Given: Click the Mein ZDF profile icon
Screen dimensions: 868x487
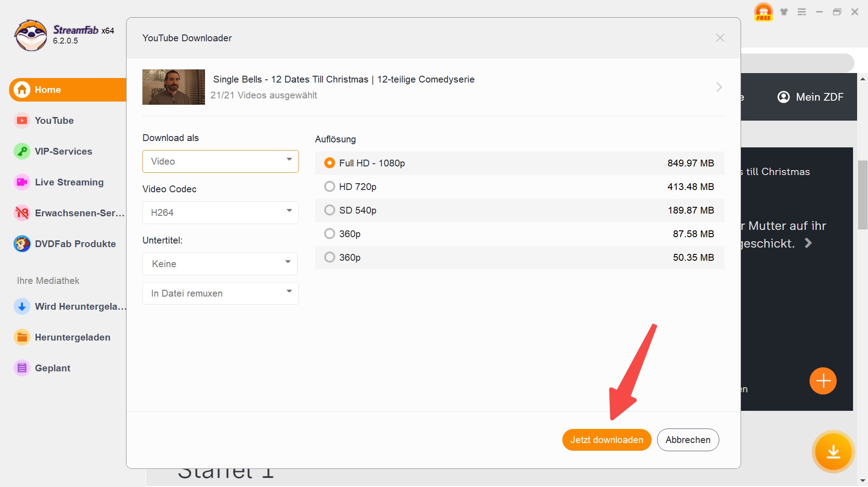Looking at the screenshot, I should point(784,97).
